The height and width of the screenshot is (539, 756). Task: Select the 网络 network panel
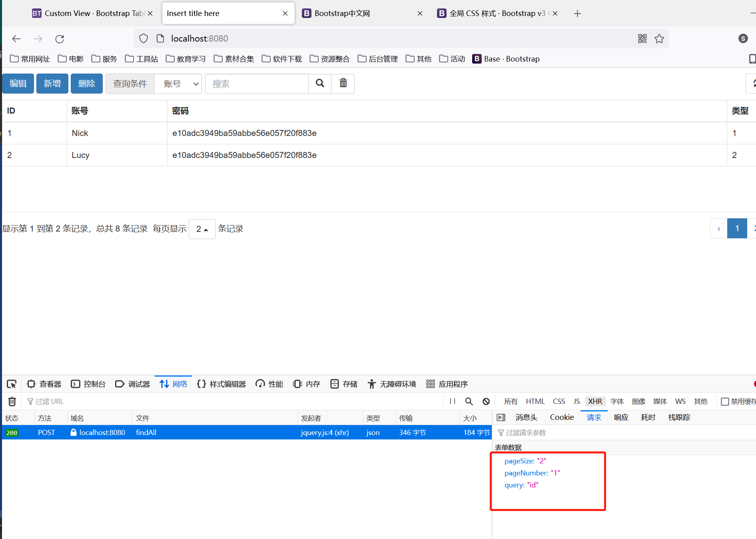pyautogui.click(x=174, y=384)
